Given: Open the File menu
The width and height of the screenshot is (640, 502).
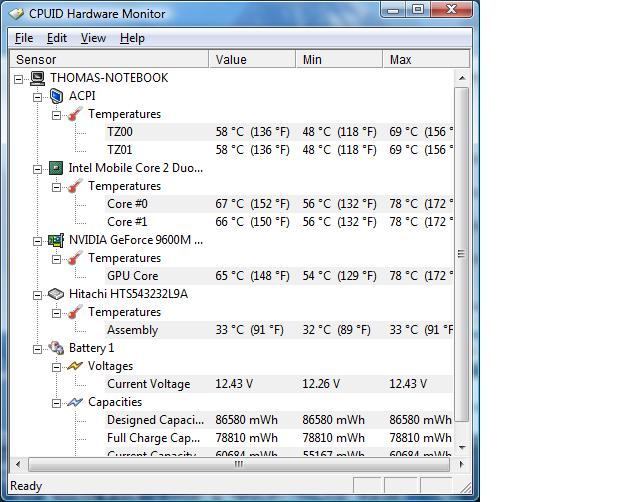Looking at the screenshot, I should click(24, 38).
